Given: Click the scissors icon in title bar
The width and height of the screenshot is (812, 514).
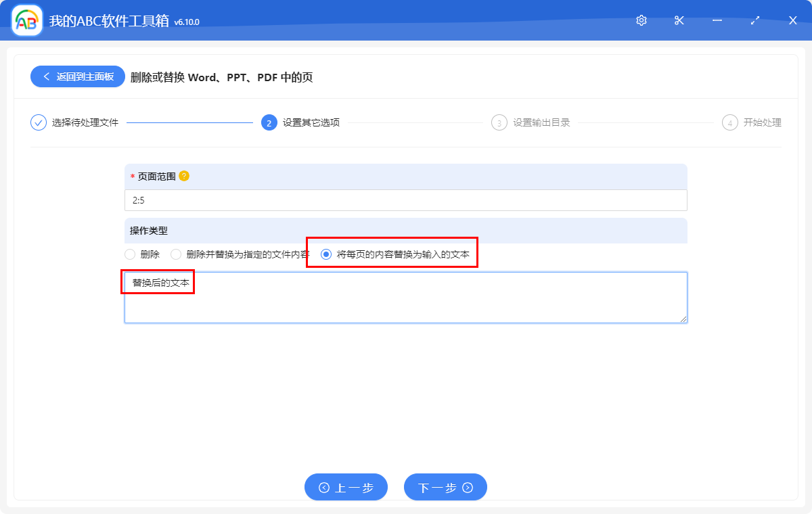Looking at the screenshot, I should [x=679, y=20].
